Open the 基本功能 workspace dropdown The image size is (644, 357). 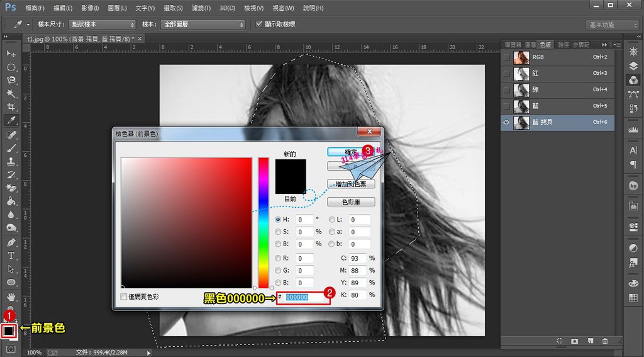(612, 25)
